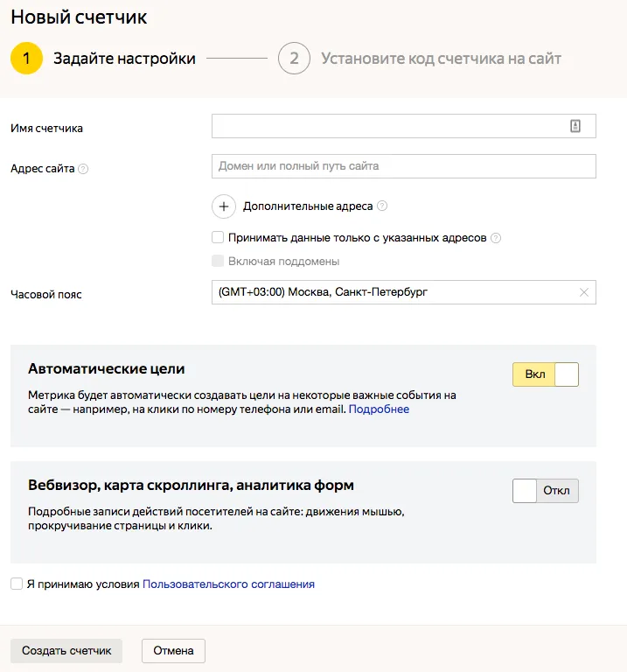Open the Пользовательского соглашения link
The height and width of the screenshot is (672, 627).
(x=228, y=584)
